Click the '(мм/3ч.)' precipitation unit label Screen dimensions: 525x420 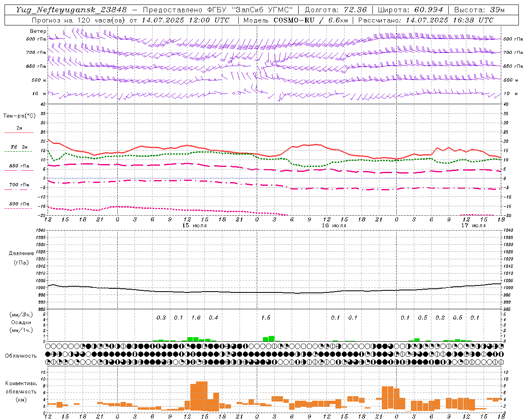pyautogui.click(x=21, y=315)
